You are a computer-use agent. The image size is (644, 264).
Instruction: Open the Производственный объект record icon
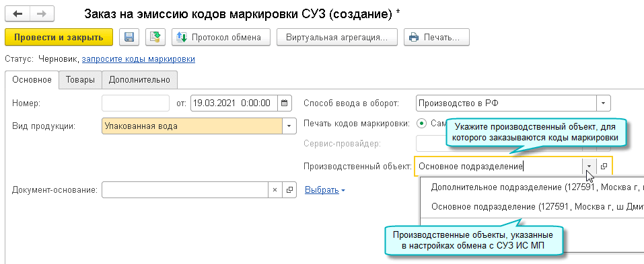click(604, 167)
